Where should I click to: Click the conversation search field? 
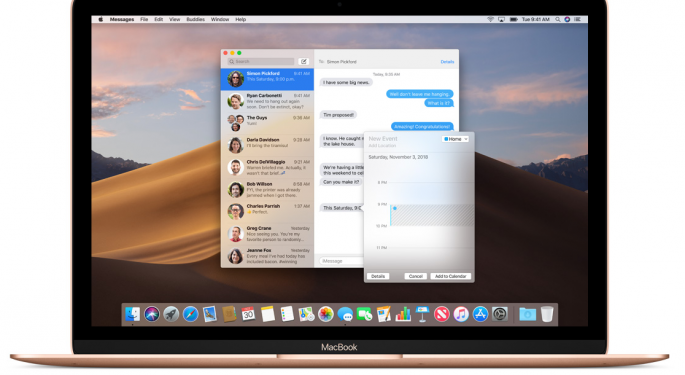tap(261, 62)
